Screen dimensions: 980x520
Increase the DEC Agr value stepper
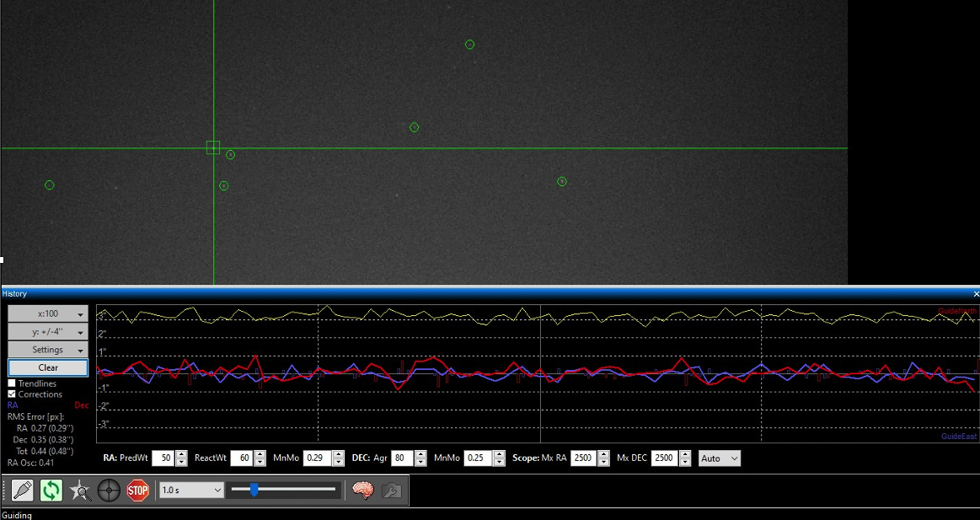tap(421, 454)
